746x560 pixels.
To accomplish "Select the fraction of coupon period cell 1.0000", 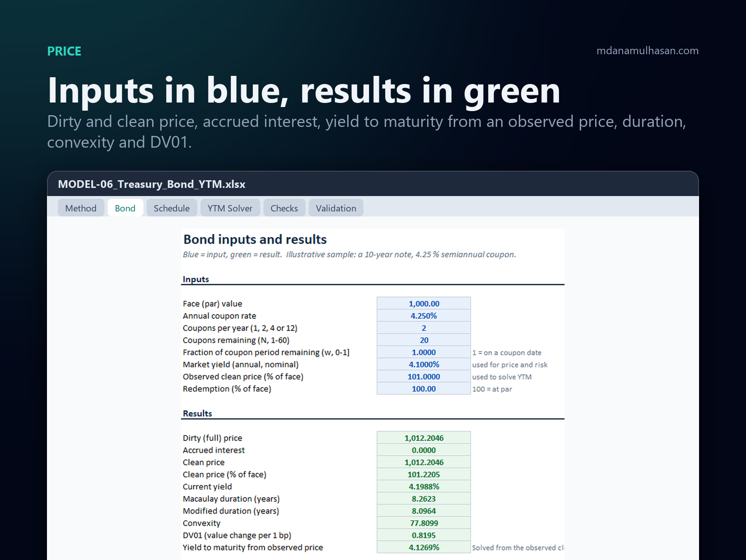I will (x=424, y=352).
